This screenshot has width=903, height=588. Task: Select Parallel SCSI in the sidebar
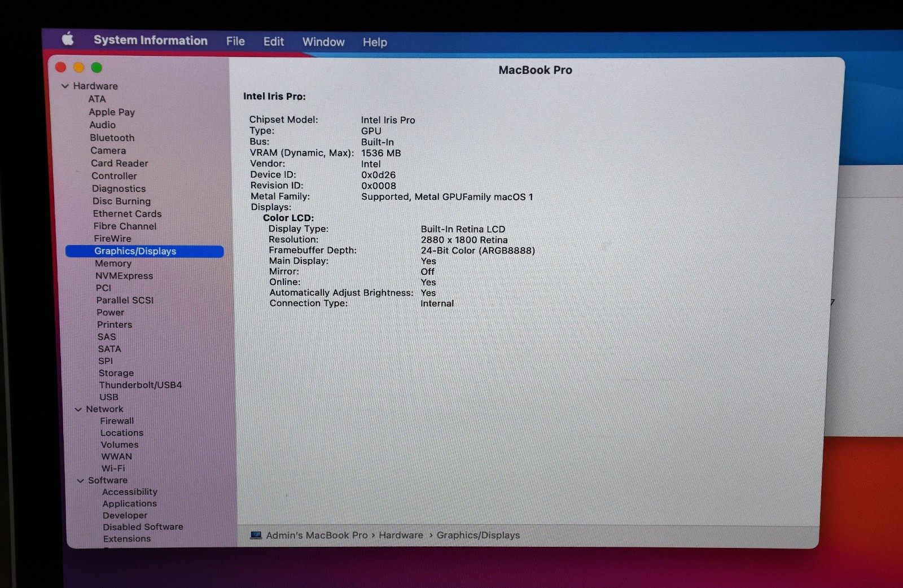pyautogui.click(x=125, y=300)
